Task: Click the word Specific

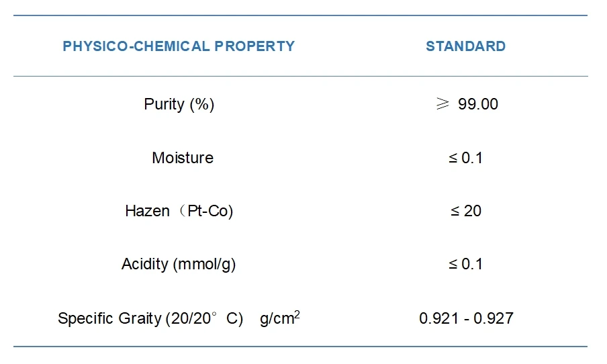Action: point(86,318)
